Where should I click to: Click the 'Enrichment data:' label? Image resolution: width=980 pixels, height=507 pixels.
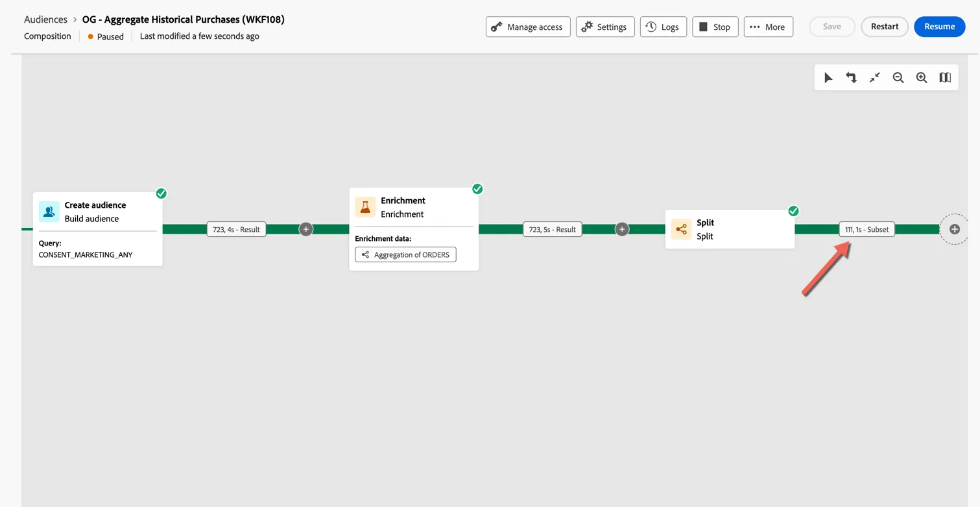[383, 238]
